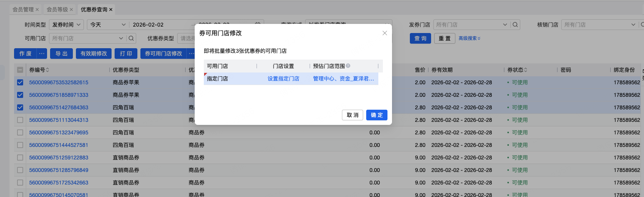Uncheck coupon 56000996753532582615 checkbox
Image resolution: width=644 pixels, height=197 pixels.
tap(20, 82)
